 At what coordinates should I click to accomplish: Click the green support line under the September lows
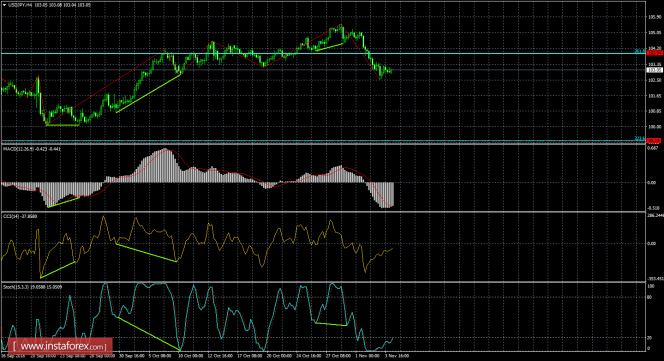[x=63, y=125]
